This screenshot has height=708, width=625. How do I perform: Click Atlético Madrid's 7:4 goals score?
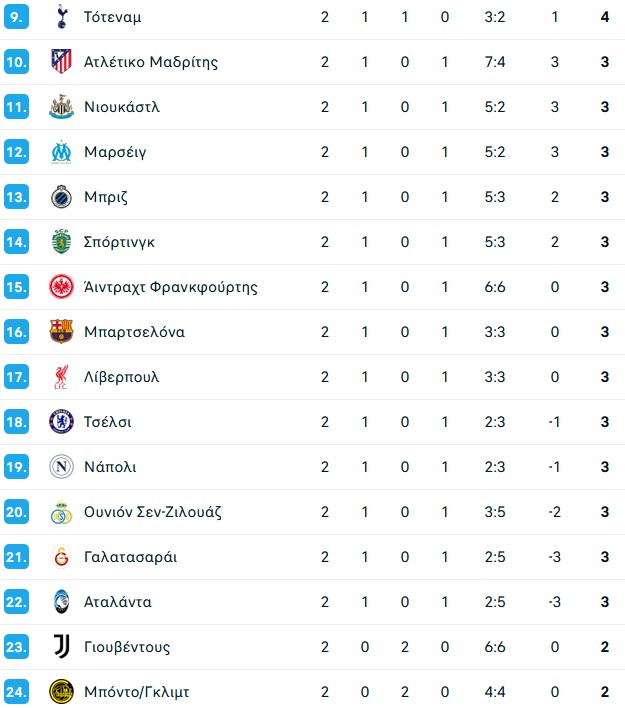point(494,62)
